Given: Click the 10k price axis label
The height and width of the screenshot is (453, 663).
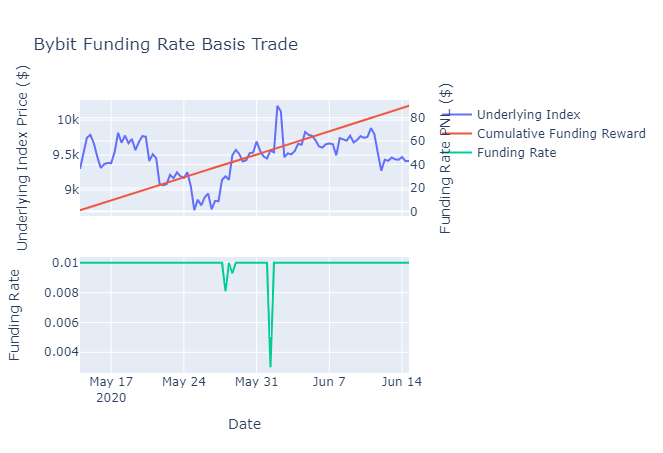Looking at the screenshot, I should tap(68, 120).
